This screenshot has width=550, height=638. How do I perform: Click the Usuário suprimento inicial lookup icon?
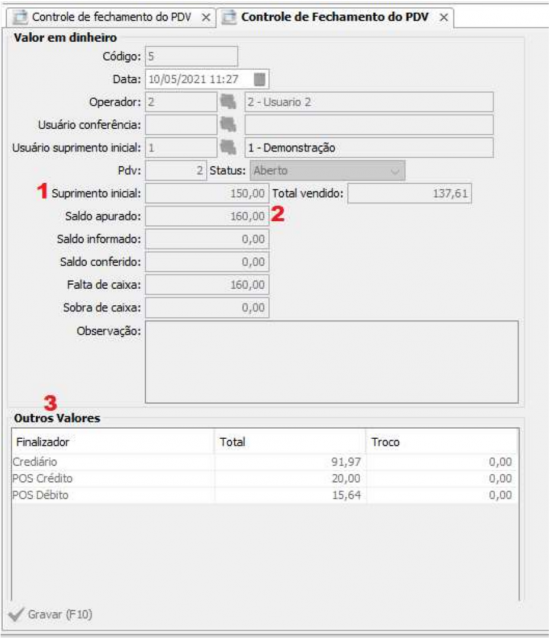point(228,147)
